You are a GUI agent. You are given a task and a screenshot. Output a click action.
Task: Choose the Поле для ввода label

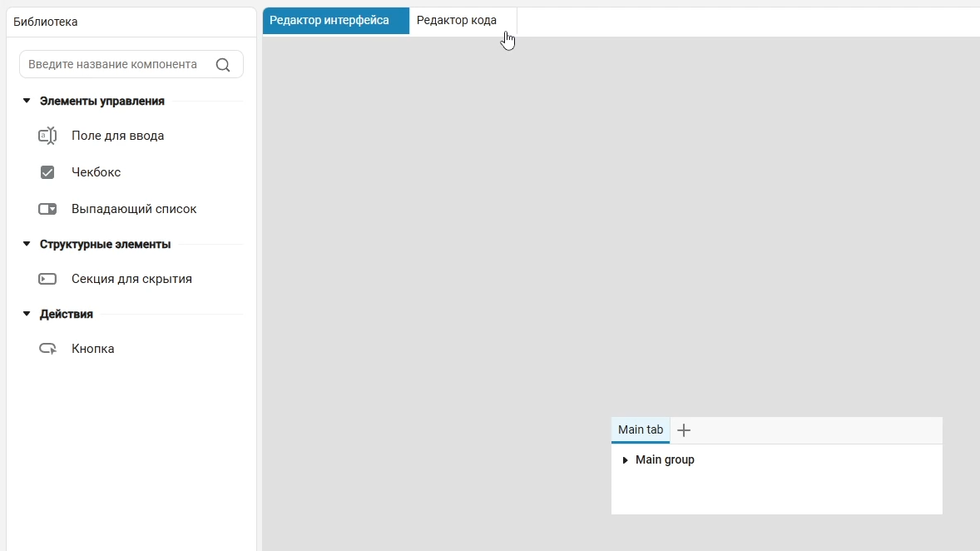[x=117, y=136]
